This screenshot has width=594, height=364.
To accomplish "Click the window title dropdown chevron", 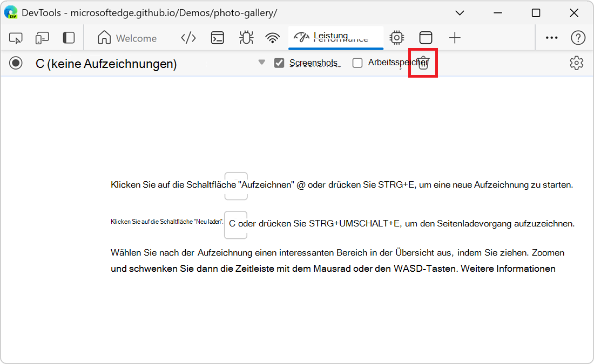I will coord(460,13).
